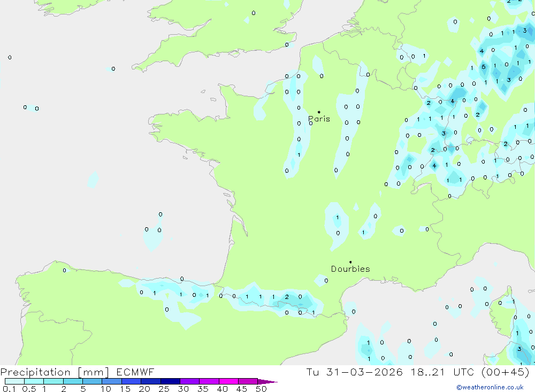The width and height of the screenshot is (535, 392).
Task: Pick the 5 to 10 mm legend swatch
Action: (93, 381)
